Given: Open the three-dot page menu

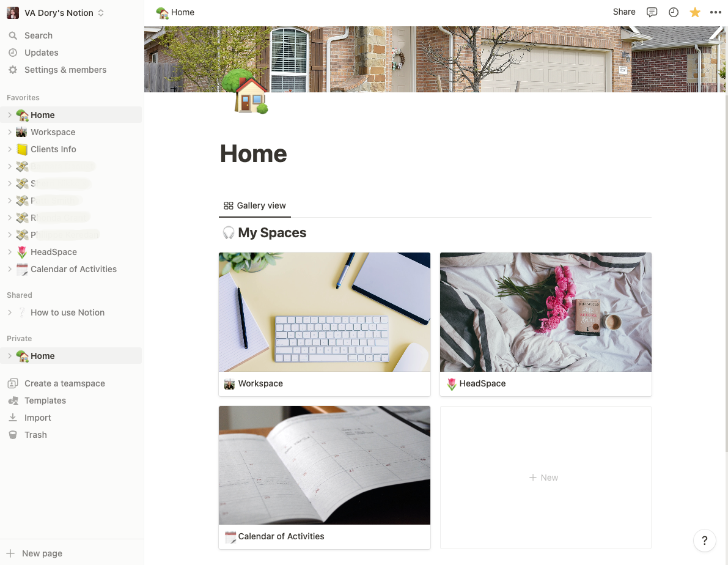Looking at the screenshot, I should pyautogui.click(x=715, y=13).
